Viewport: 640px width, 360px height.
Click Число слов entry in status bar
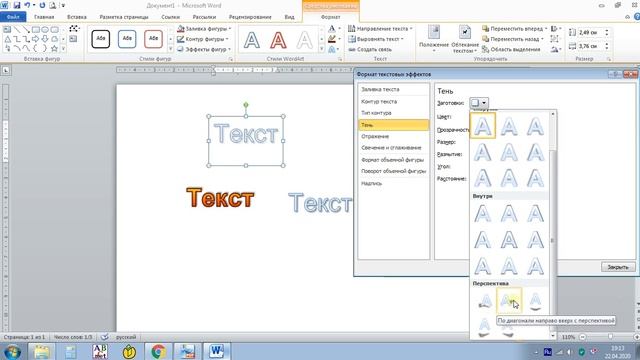[x=73, y=337]
